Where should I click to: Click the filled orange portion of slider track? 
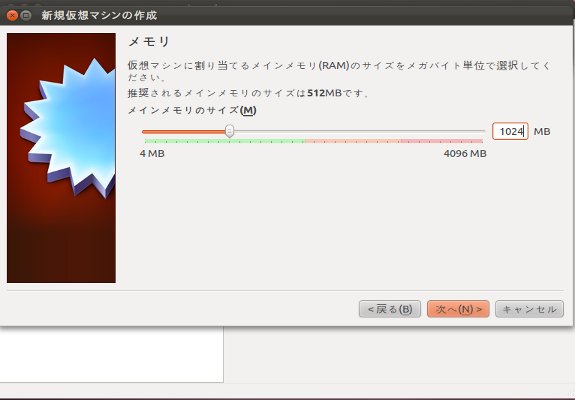click(x=183, y=131)
